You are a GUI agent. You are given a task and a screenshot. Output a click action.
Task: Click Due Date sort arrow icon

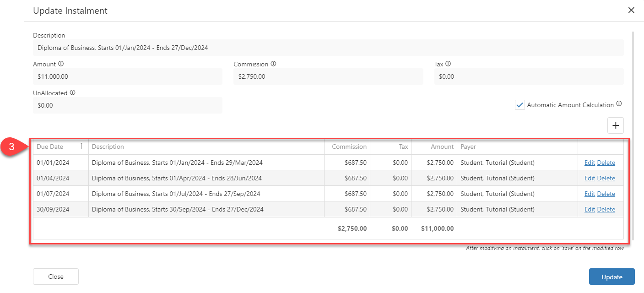tap(81, 146)
